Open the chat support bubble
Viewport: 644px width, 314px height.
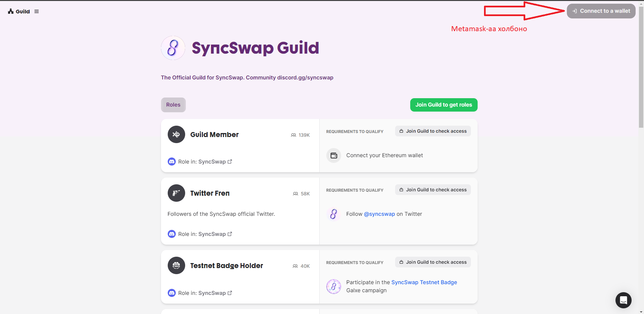(x=623, y=300)
